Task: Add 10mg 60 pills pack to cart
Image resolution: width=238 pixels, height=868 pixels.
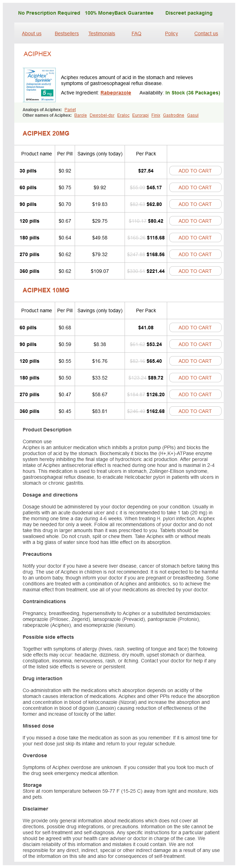Action: tap(195, 328)
